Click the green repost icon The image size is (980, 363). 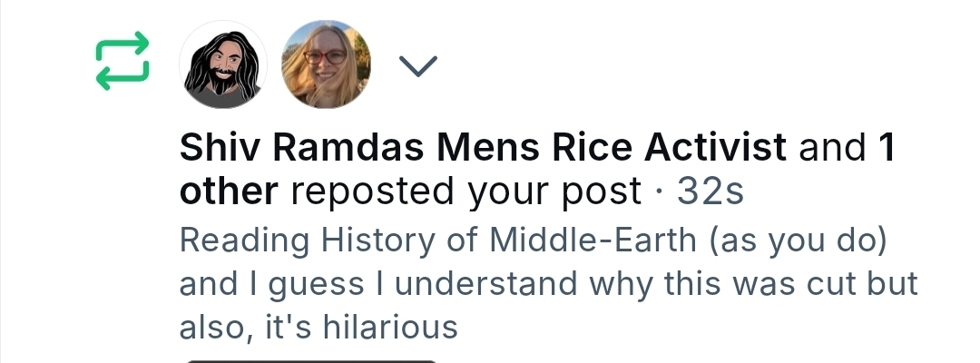pyautogui.click(x=121, y=62)
